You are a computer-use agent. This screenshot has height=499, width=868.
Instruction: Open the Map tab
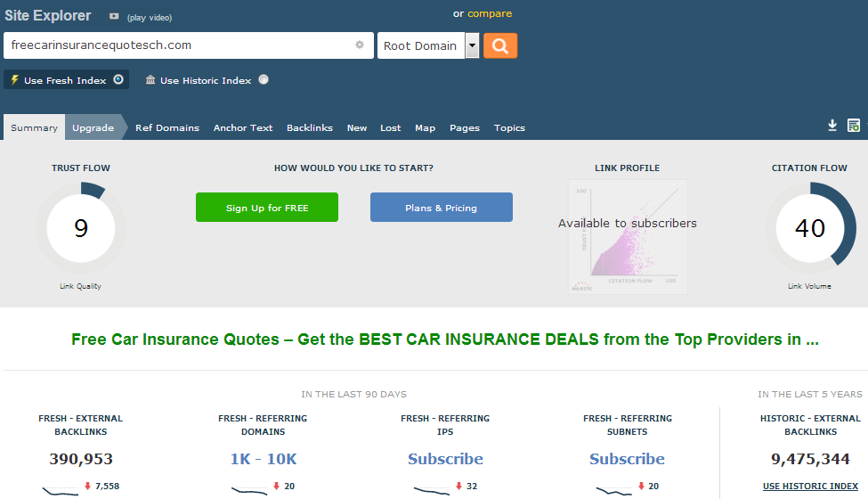click(426, 128)
